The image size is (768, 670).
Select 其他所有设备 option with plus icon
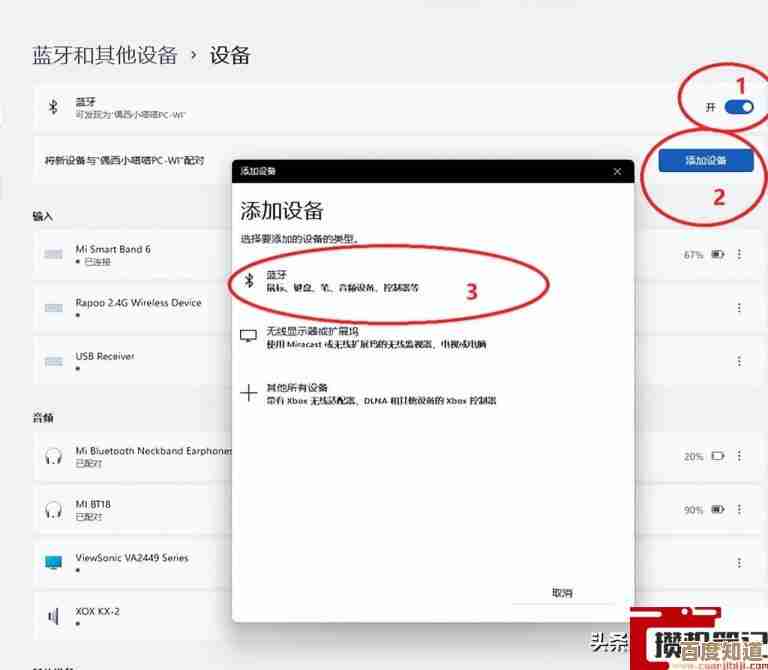(x=390, y=393)
